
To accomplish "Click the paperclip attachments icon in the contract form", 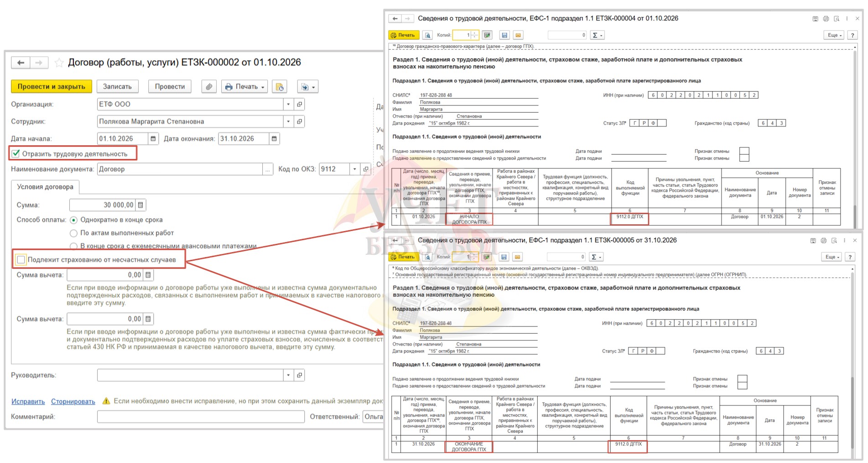I will pyautogui.click(x=209, y=87).
